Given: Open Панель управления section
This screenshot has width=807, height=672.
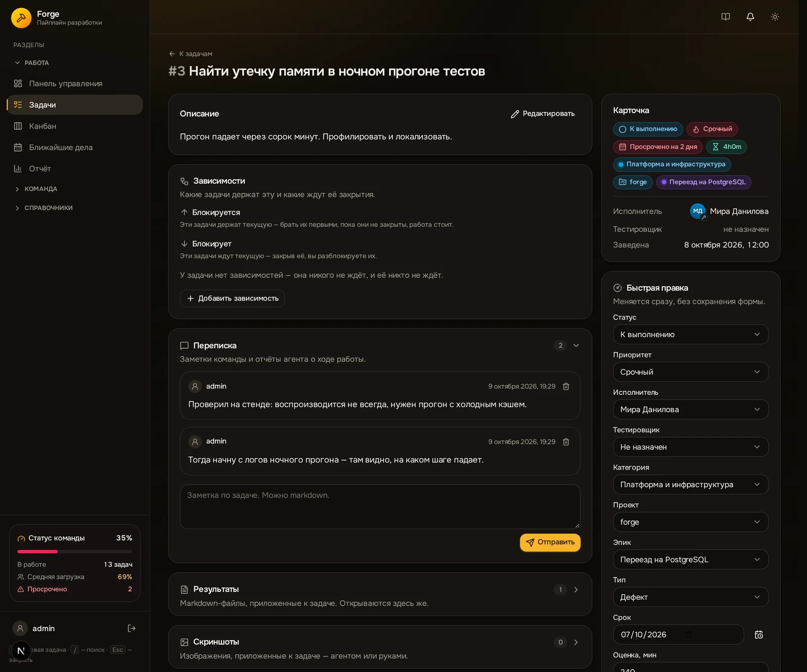Looking at the screenshot, I should 75,84.
